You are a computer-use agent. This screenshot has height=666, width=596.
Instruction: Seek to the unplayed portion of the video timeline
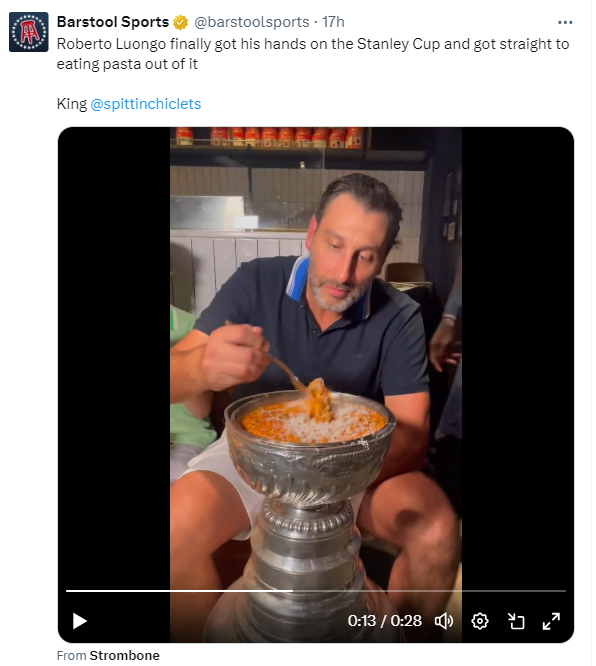point(429,591)
